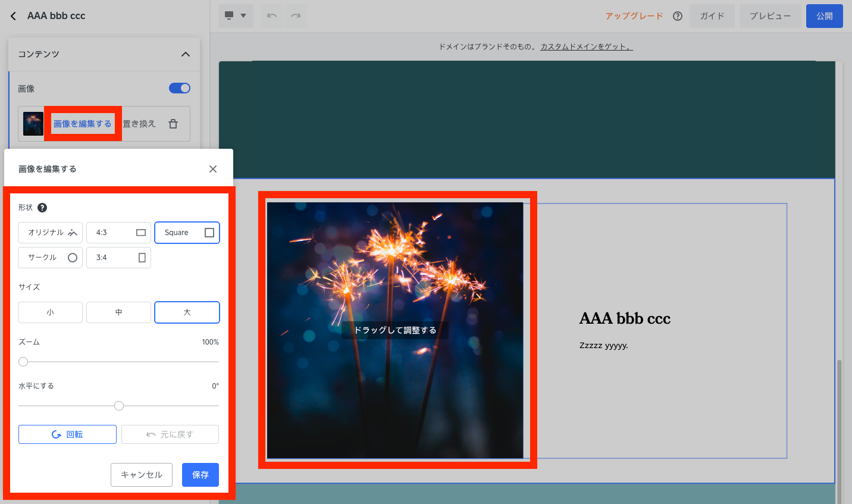Select the オリジナル shape option
The height and width of the screenshot is (504, 852).
51,233
